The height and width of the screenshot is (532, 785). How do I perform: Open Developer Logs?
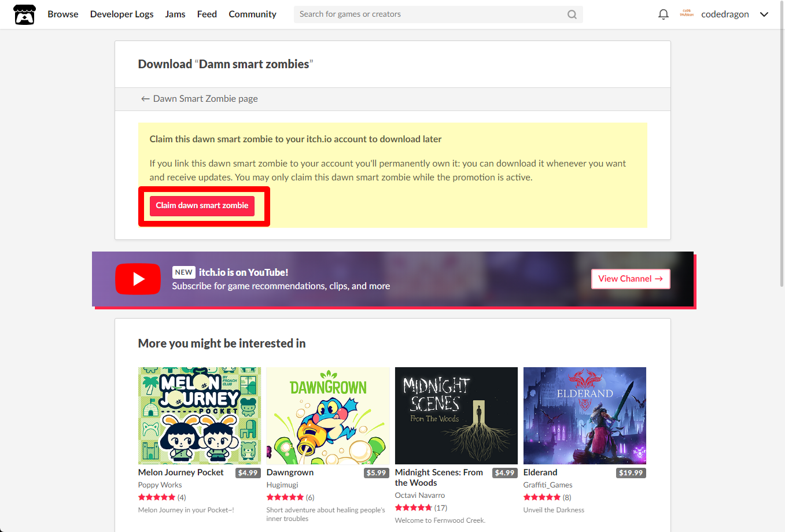(x=122, y=14)
